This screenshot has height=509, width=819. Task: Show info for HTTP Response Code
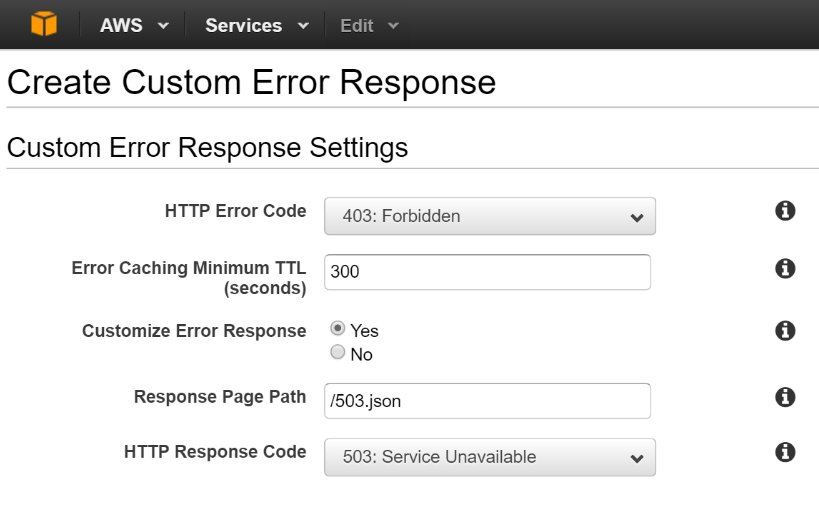tap(785, 452)
